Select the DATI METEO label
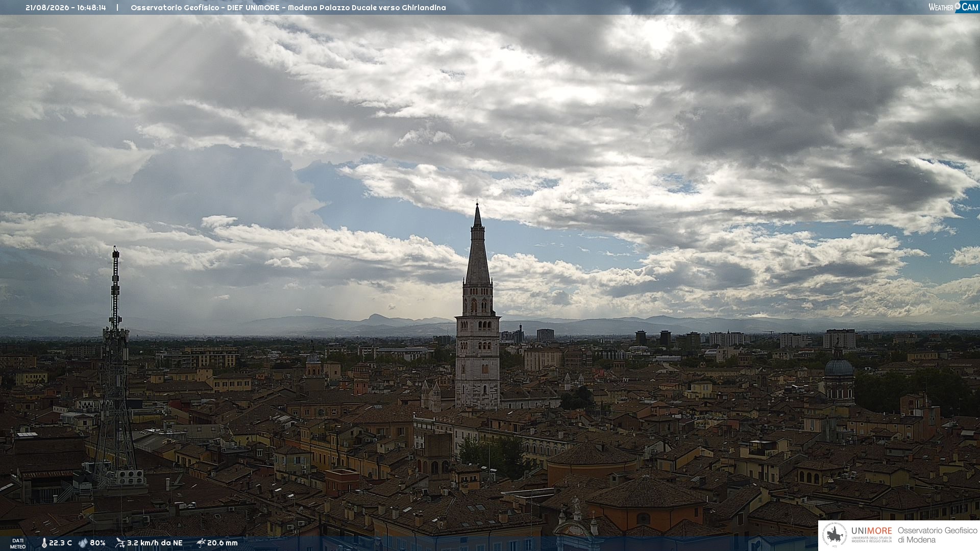This screenshot has width=980, height=551. click(18, 543)
